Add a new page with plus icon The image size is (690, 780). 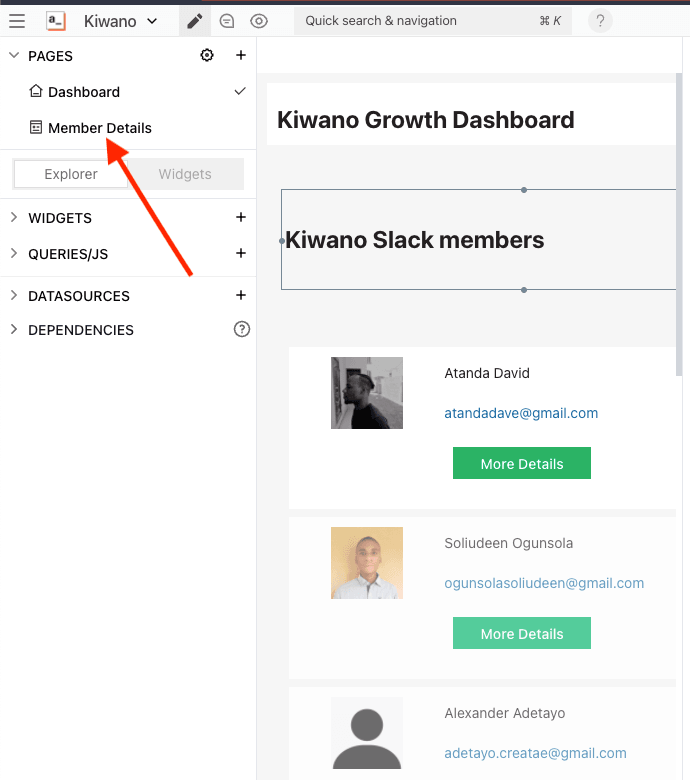pyautogui.click(x=241, y=56)
